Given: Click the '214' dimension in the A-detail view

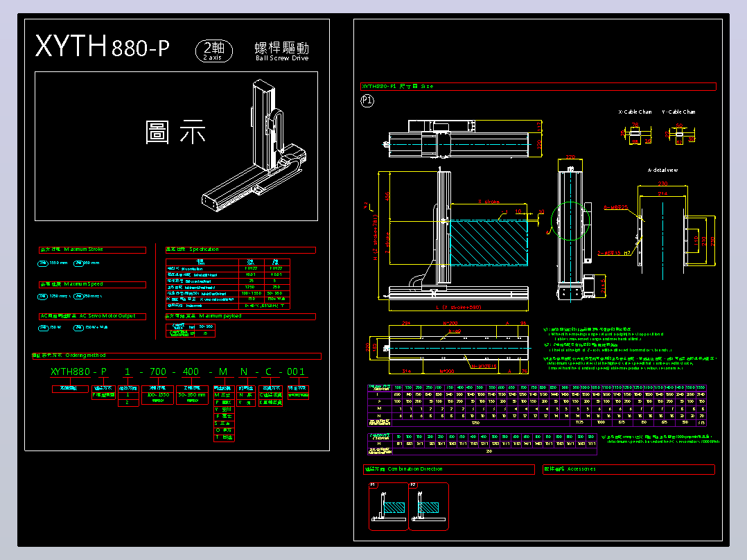Looking at the screenshot, I should 662,193.
